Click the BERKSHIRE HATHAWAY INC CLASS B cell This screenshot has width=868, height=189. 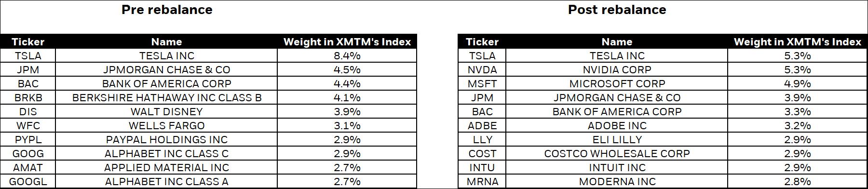click(166, 97)
